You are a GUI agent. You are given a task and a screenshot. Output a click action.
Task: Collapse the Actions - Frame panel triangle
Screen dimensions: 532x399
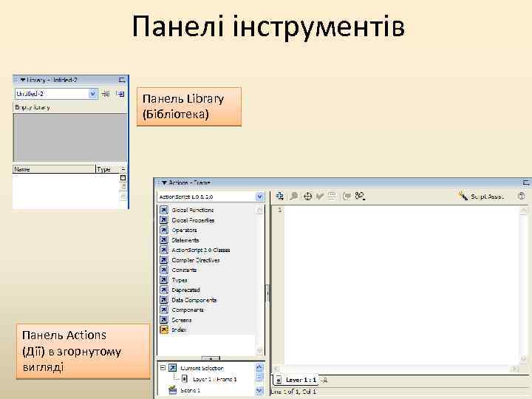click(164, 183)
